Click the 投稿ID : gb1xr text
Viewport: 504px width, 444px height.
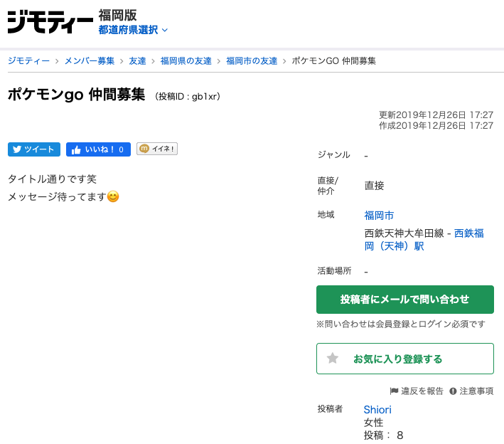tap(188, 97)
